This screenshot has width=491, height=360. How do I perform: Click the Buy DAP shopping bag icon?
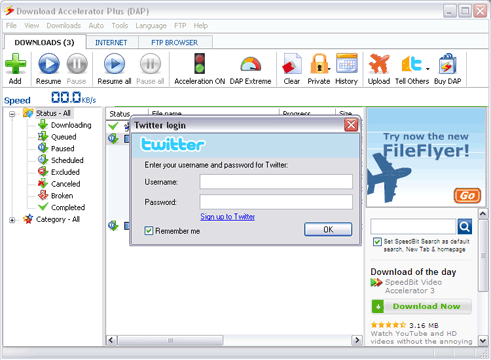[447, 64]
